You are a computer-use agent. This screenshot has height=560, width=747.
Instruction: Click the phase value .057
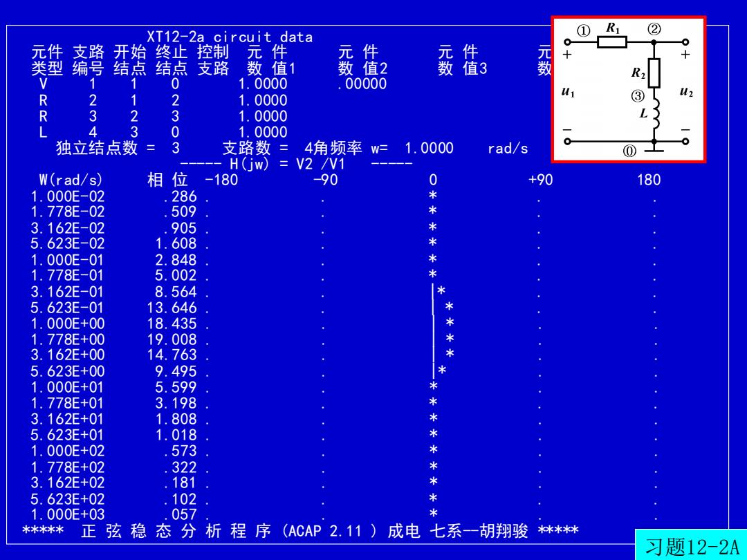coord(180,515)
